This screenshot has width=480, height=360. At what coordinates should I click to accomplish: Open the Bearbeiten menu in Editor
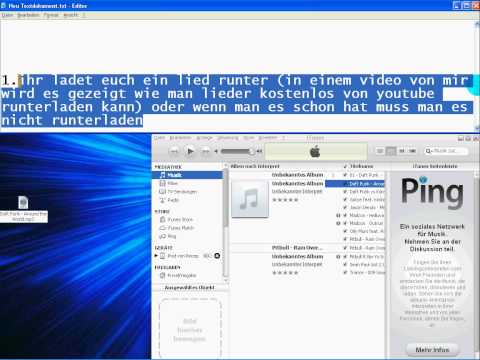(29, 15)
